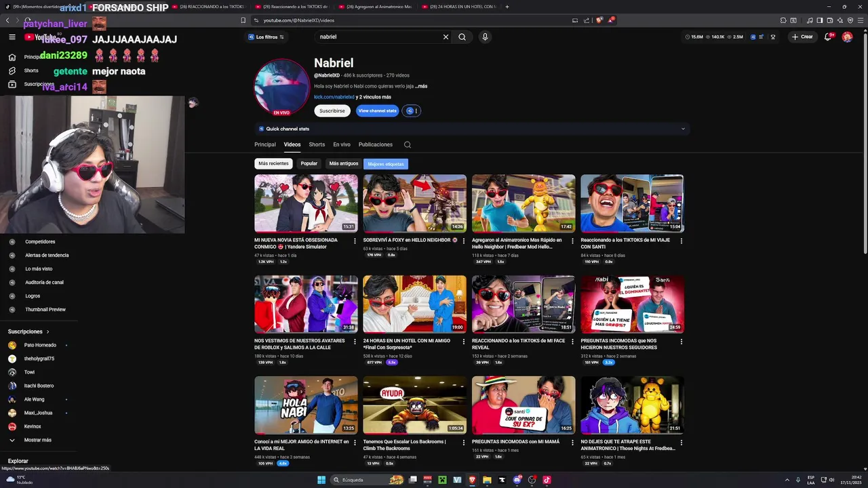Open Alertas de tendencia in sidebar
This screenshot has height=488, width=868.
[x=47, y=255]
